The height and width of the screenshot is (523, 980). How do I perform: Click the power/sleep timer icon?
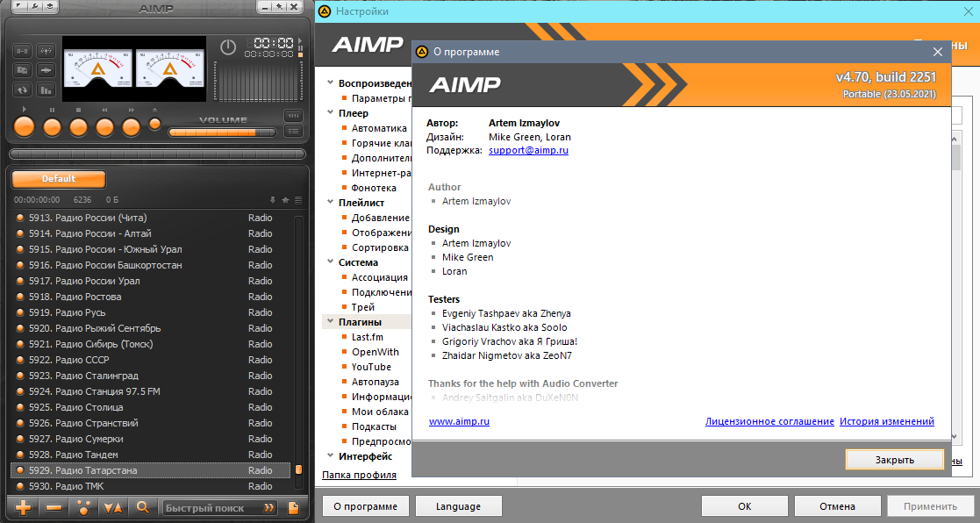coord(228,47)
